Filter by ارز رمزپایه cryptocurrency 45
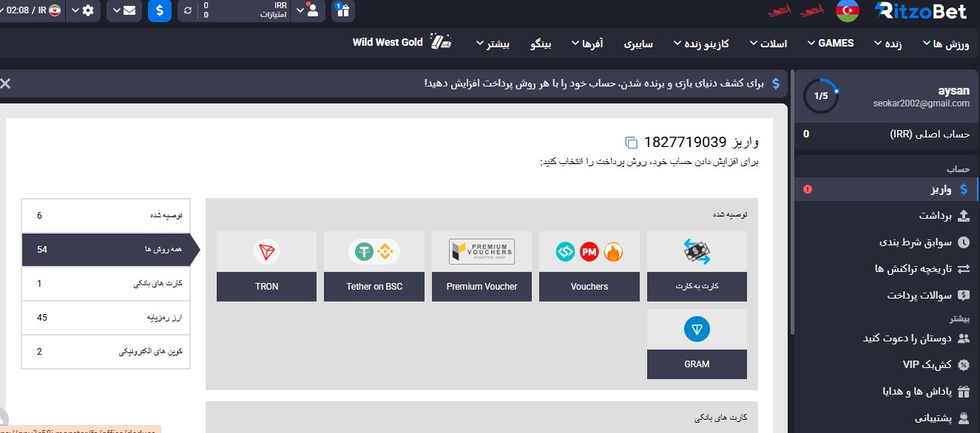980x433 pixels. tap(106, 318)
